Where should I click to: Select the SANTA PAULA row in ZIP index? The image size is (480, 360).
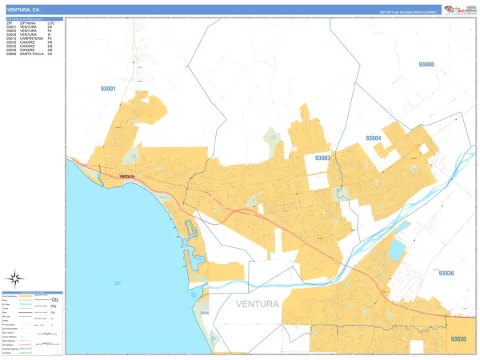[29, 53]
